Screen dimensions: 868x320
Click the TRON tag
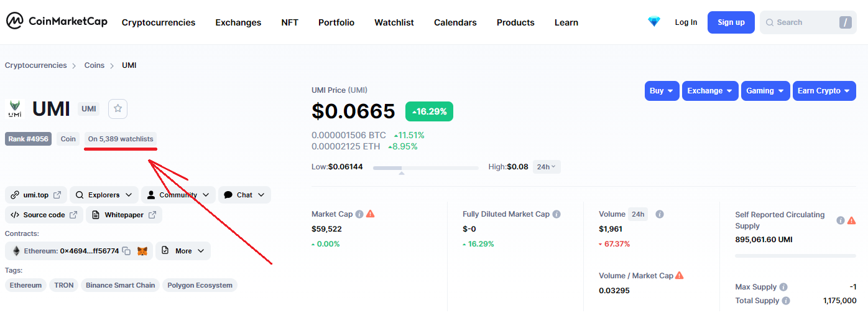[64, 285]
